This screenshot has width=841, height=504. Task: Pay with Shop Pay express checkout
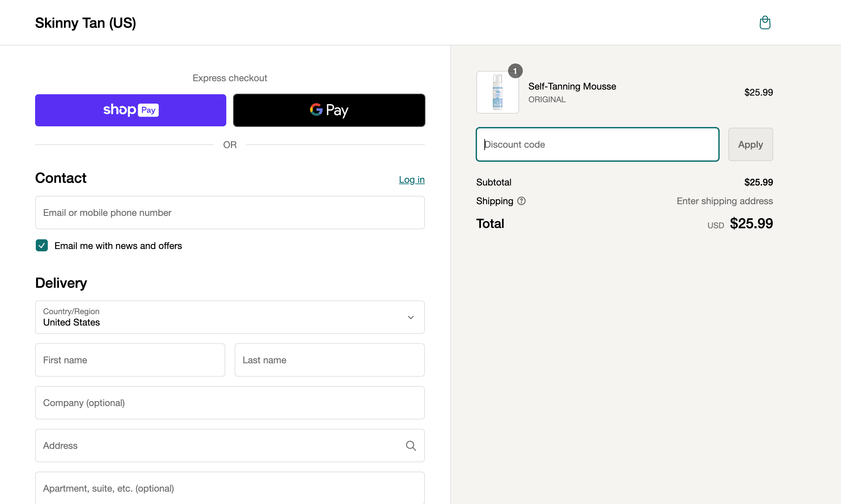click(x=131, y=110)
